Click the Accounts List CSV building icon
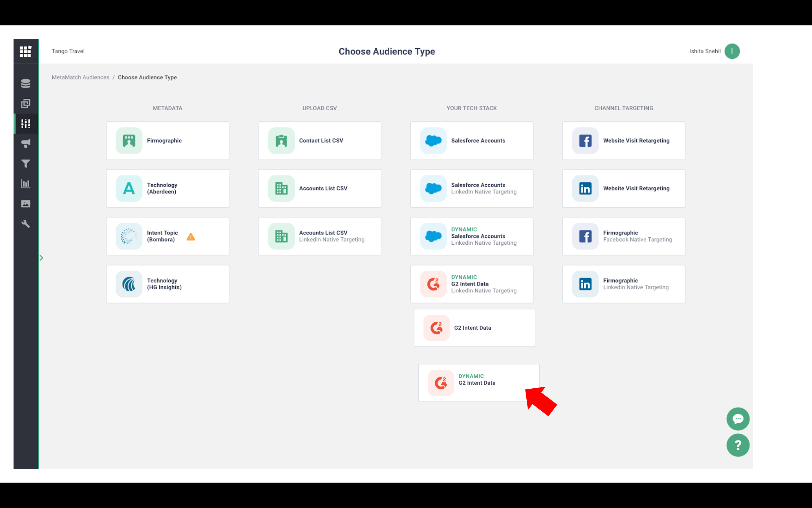 pos(281,189)
